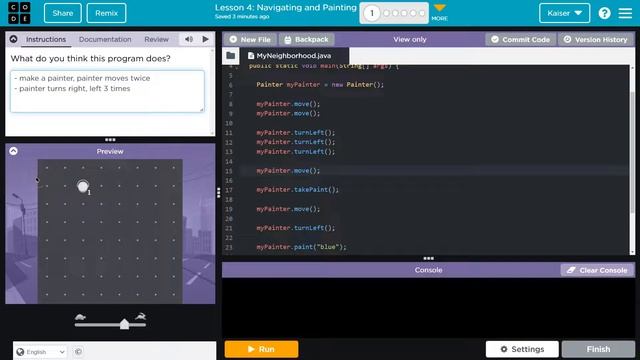
Task: Select the fifth level bubble
Action: coord(413,13)
